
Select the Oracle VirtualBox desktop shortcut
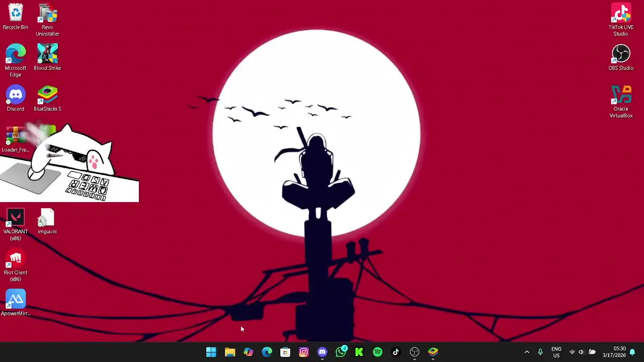click(621, 102)
